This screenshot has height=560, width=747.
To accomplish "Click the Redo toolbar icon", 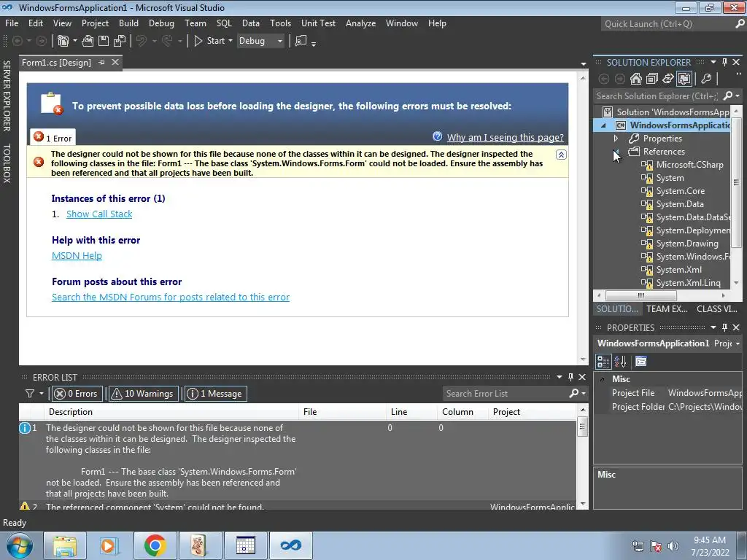I will point(167,41).
